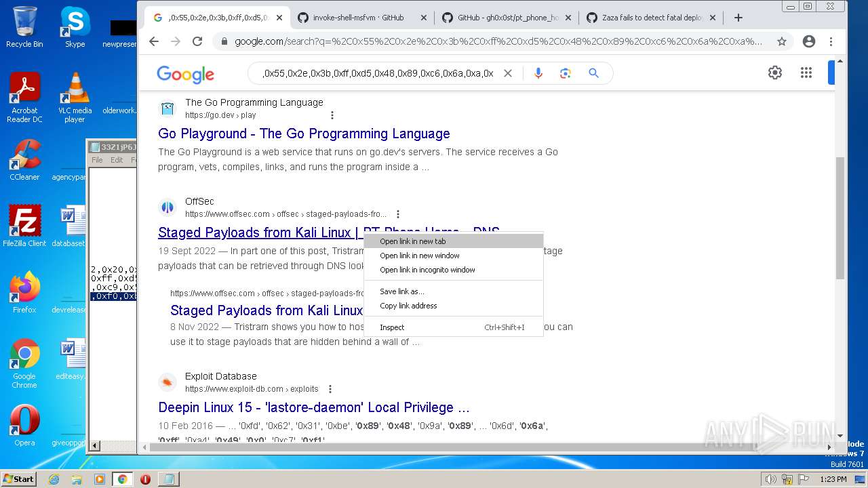
Task: Click the Google logo
Action: tap(185, 74)
